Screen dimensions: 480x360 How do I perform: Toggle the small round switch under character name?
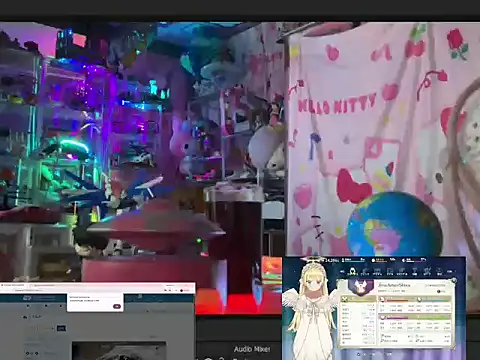[439, 291]
